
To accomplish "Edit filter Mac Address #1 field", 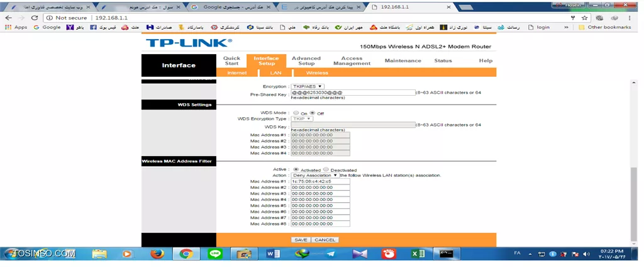I will tap(320, 181).
